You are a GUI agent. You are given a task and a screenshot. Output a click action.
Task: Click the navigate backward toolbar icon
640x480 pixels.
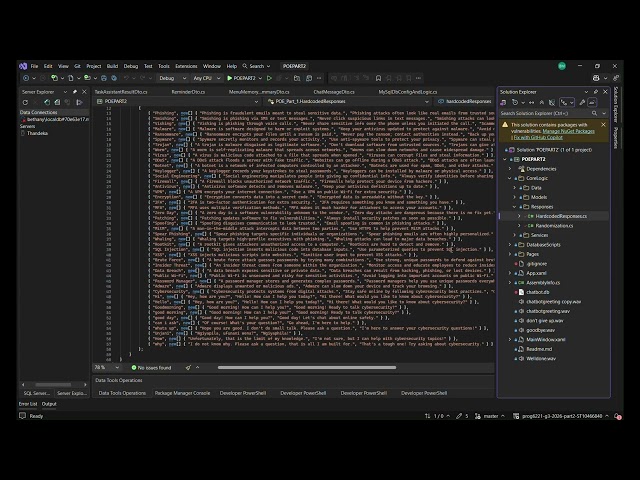(x=26, y=78)
